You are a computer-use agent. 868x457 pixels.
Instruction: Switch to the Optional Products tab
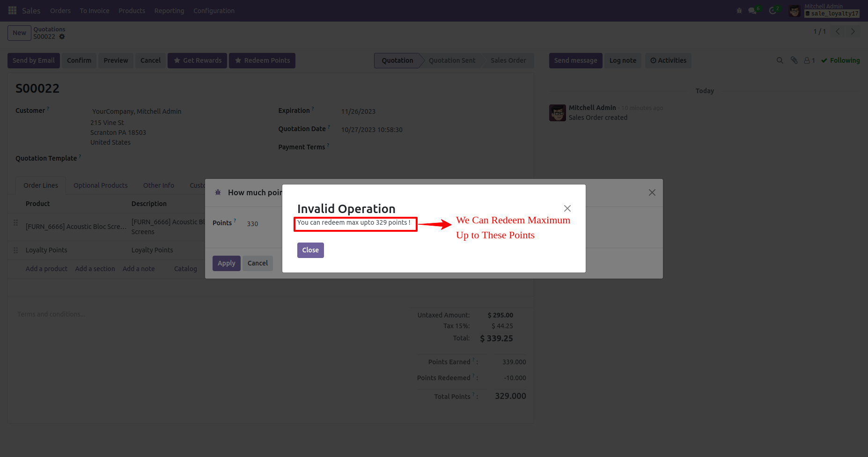click(101, 185)
